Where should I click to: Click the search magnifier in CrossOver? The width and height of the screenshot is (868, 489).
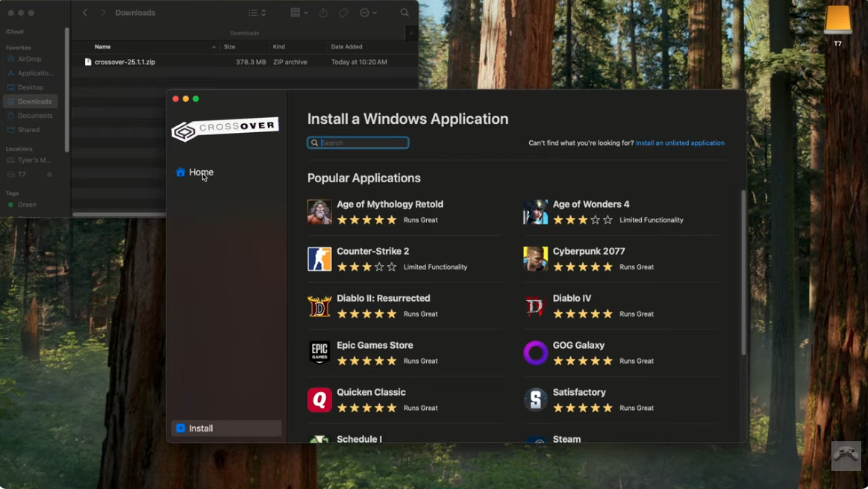[314, 143]
